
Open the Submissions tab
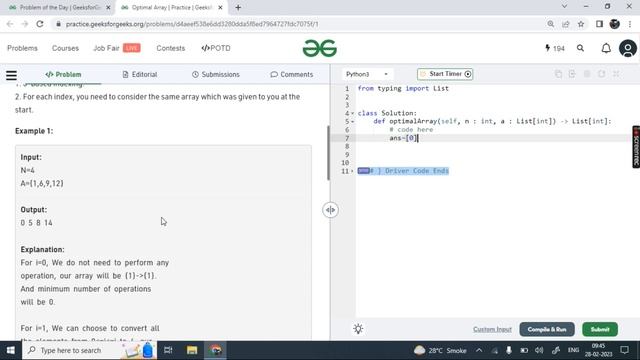[x=216, y=74]
